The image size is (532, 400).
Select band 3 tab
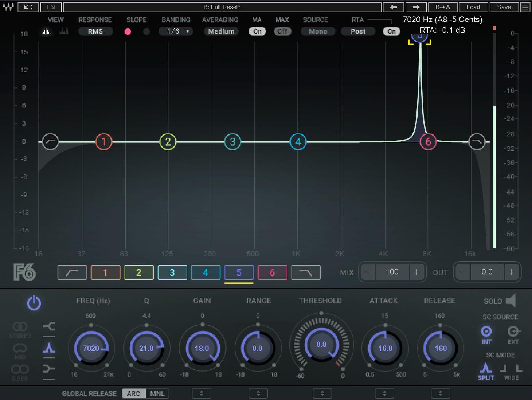[172, 272]
